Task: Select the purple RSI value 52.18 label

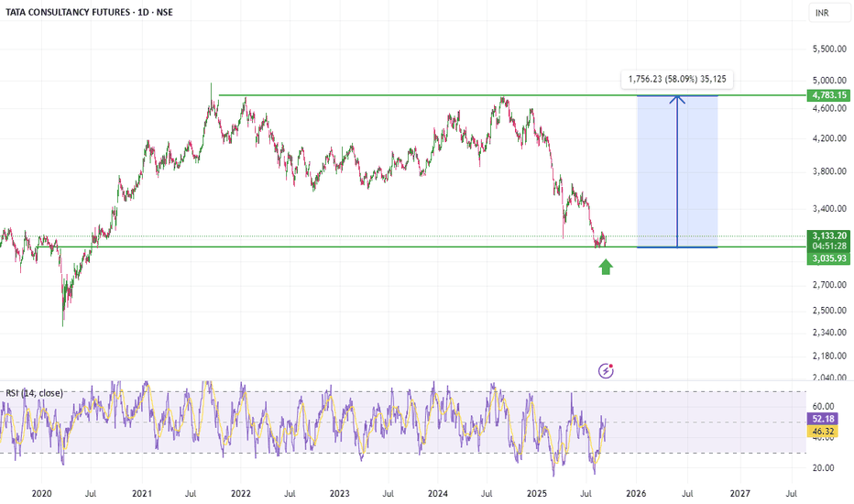Action: pos(823,419)
